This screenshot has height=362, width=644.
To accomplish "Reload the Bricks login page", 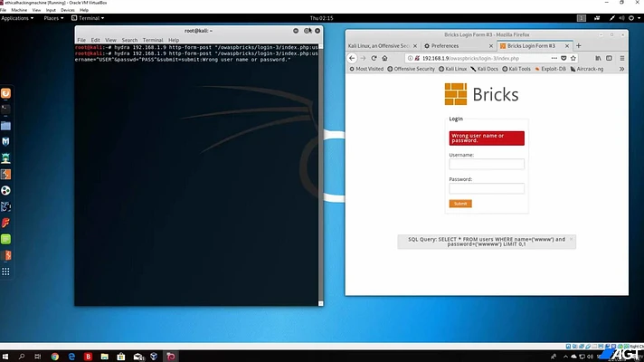I will [374, 58].
